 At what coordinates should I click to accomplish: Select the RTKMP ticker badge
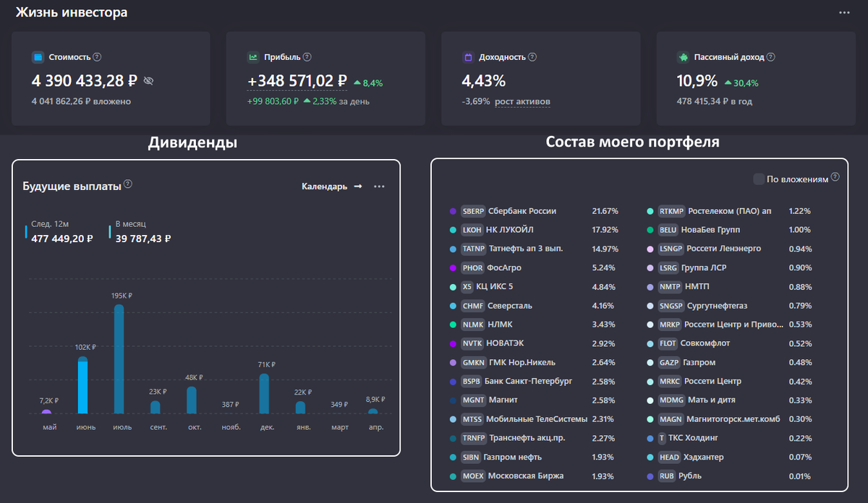pyautogui.click(x=671, y=211)
